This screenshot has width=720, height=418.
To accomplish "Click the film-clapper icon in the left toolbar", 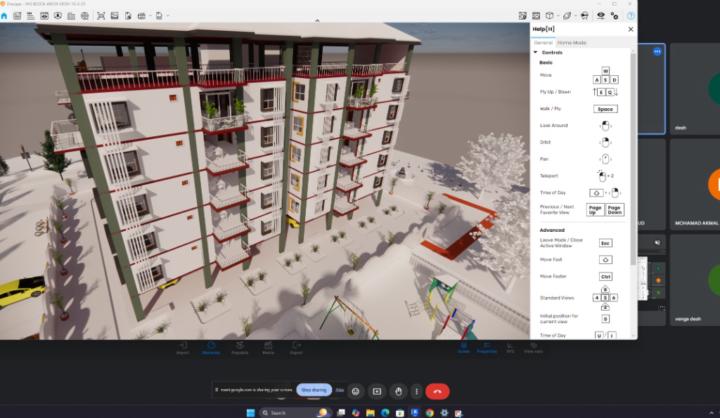I will click(x=141, y=16).
